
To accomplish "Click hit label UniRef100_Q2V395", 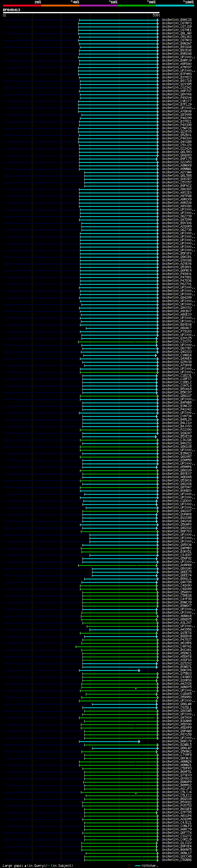I will pyautogui.click(x=176, y=84).
